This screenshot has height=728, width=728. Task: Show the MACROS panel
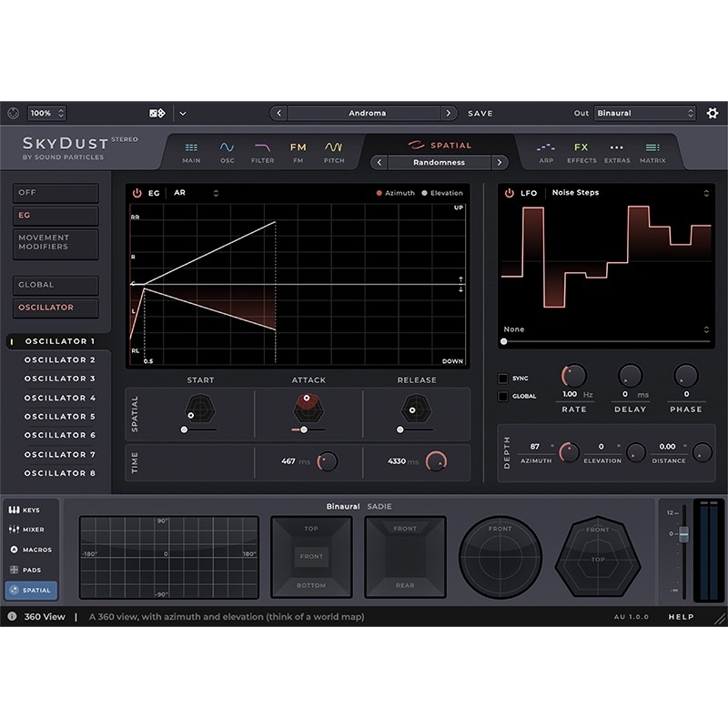pyautogui.click(x=30, y=550)
